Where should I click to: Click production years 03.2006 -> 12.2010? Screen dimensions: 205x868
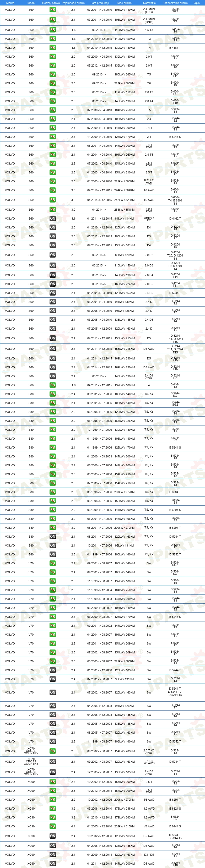(99, 808)
